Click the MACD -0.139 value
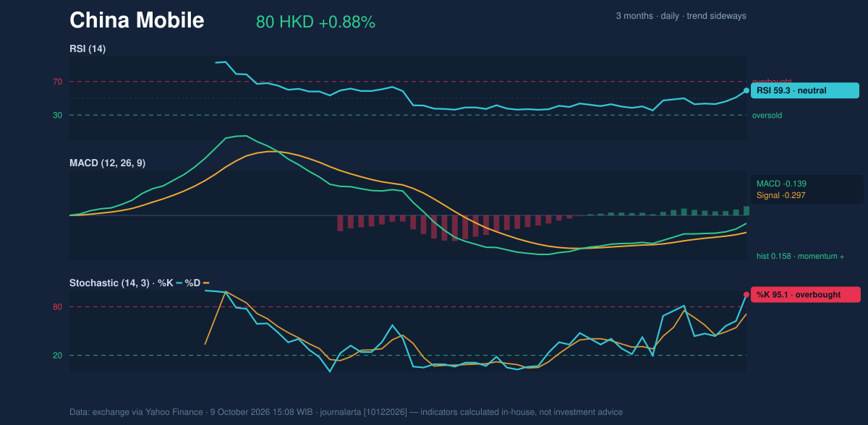 (782, 184)
